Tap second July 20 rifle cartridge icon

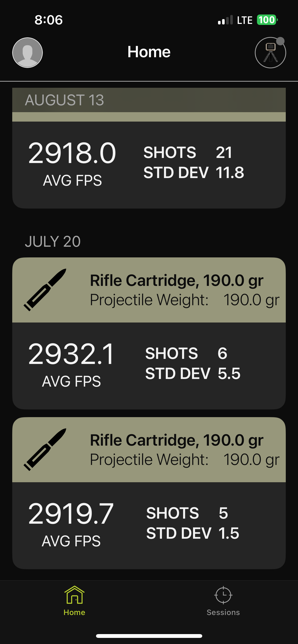click(45, 449)
